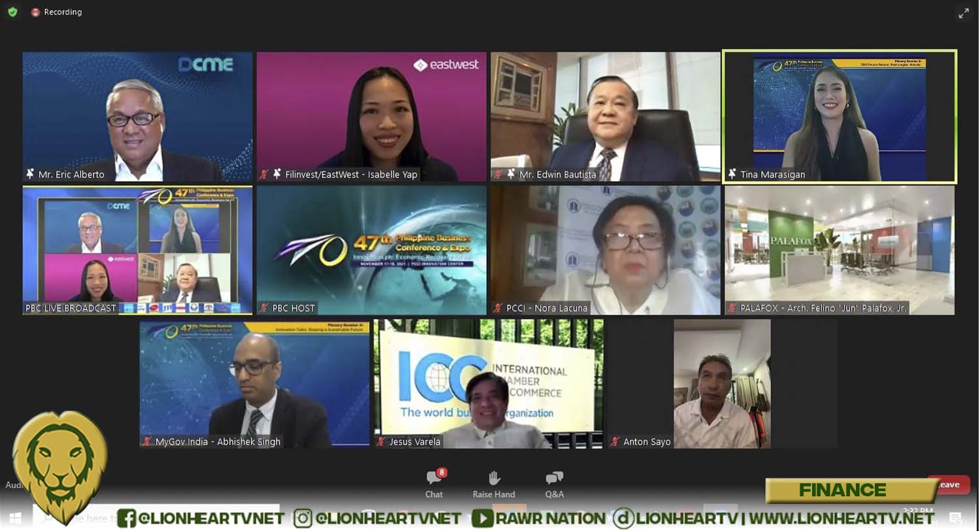Select Filinvest/EastWest - Isabelle Yap tile
The height and width of the screenshot is (531, 980).
(x=371, y=116)
